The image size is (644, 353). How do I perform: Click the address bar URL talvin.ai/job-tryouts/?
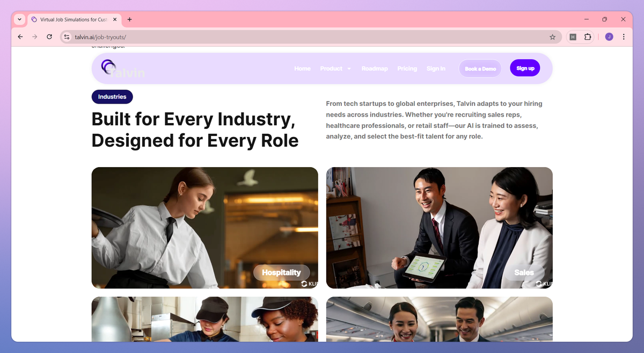pos(100,37)
